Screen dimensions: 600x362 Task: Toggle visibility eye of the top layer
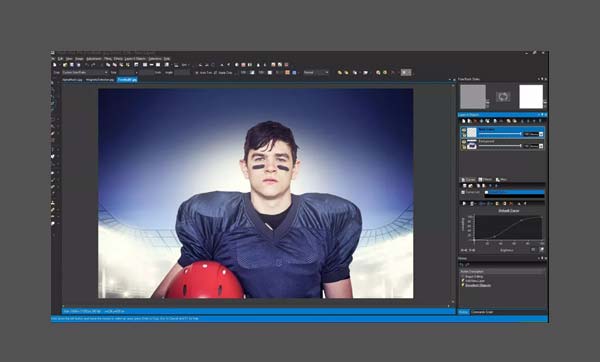tap(464, 130)
